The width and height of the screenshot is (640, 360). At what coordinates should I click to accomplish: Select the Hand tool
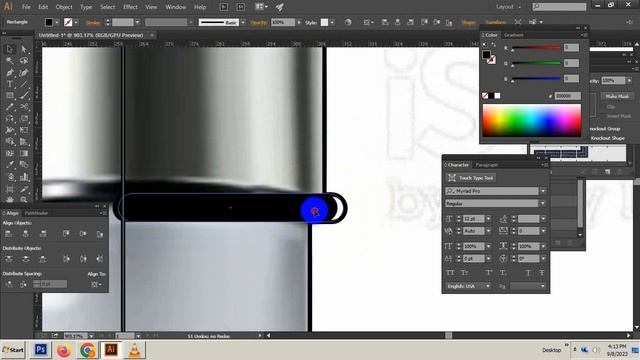[10, 199]
